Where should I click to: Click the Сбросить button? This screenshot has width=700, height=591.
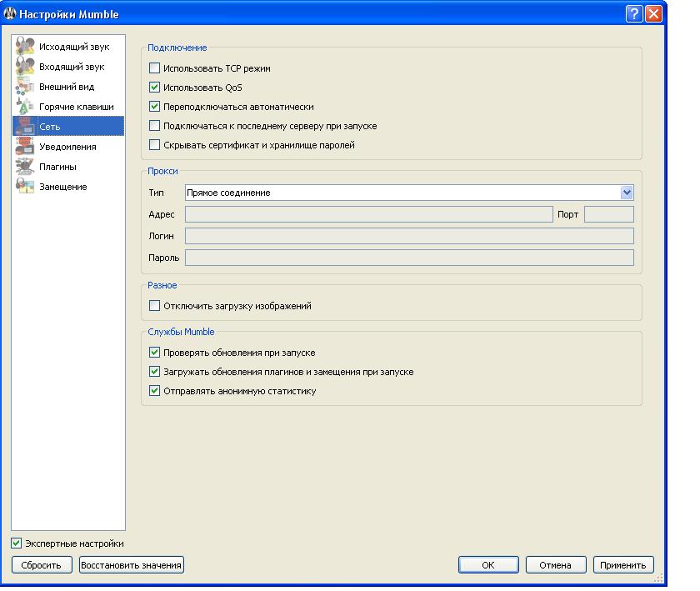(x=42, y=565)
